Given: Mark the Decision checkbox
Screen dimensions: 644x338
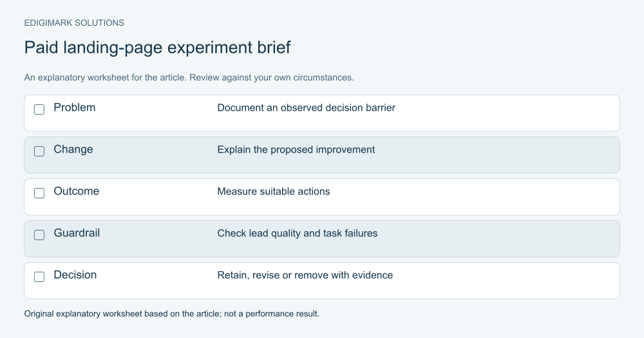Looking at the screenshot, I should pyautogui.click(x=39, y=277).
